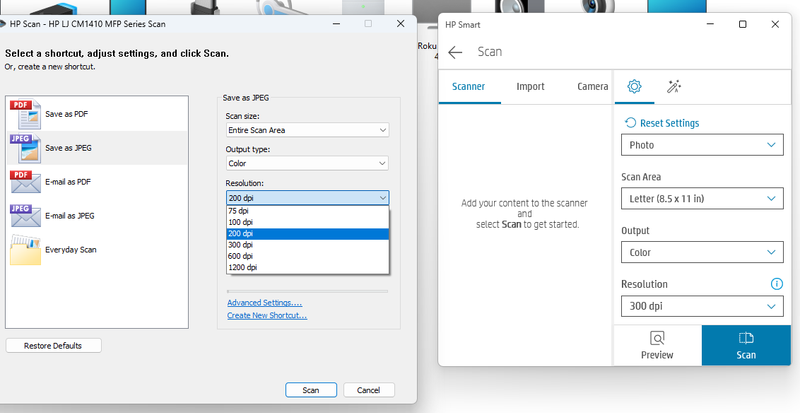Select the Everyday Scan folder icon

(25, 250)
